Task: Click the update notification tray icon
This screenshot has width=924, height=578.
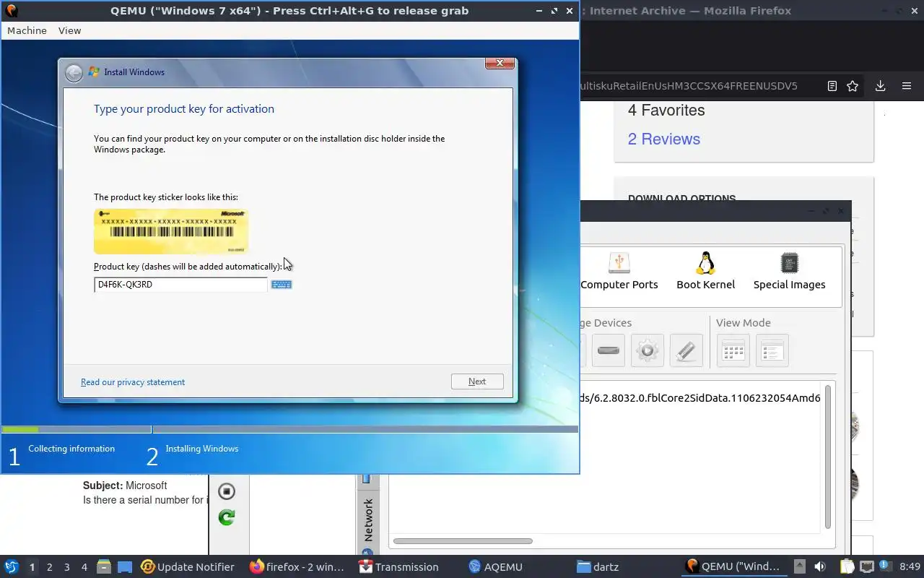Action: tap(885, 566)
